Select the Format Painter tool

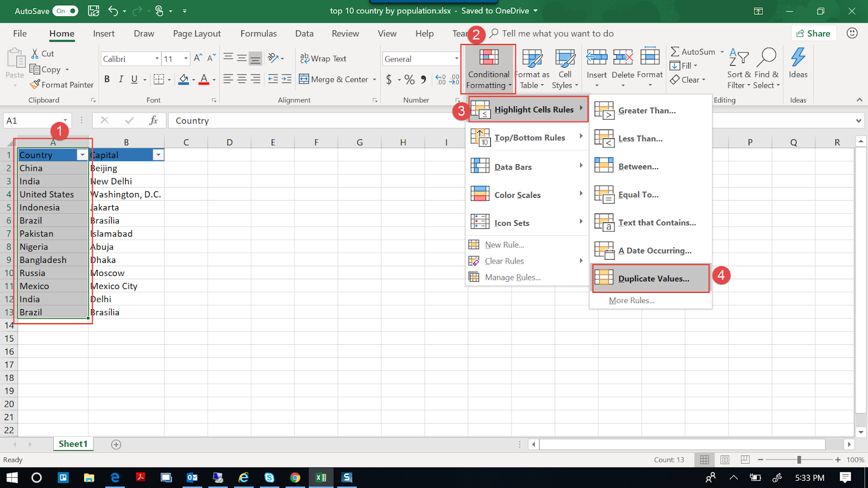[x=61, y=85]
